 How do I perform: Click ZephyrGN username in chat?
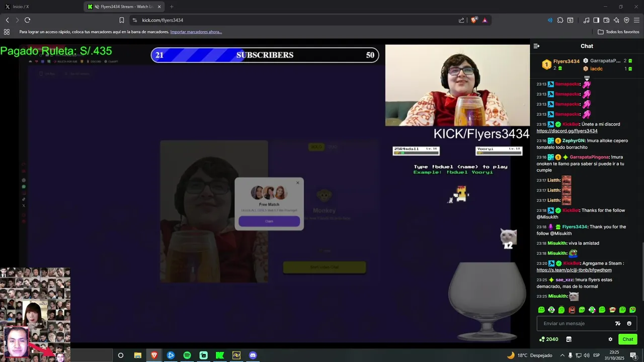tap(573, 141)
